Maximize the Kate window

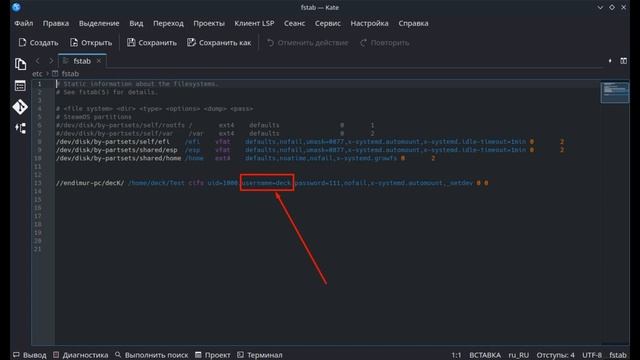(612, 7)
